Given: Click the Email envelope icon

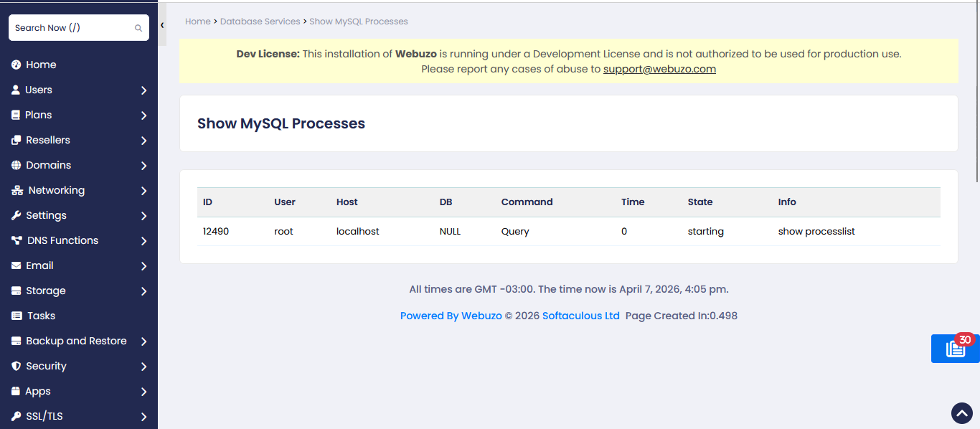Looking at the screenshot, I should coord(17,266).
